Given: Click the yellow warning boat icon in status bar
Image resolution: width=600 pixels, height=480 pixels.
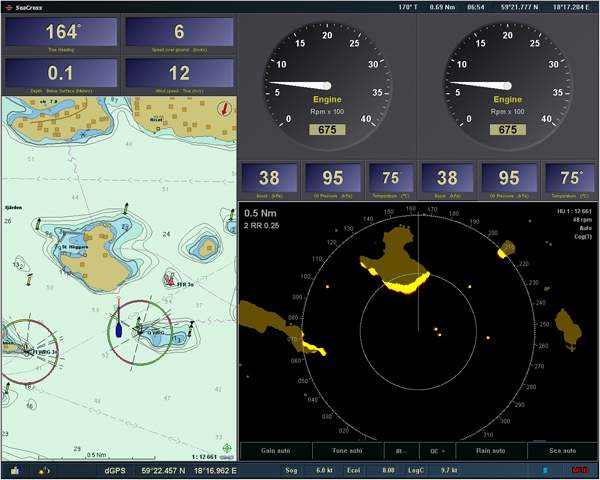Looking at the screenshot, I should (x=44, y=469).
